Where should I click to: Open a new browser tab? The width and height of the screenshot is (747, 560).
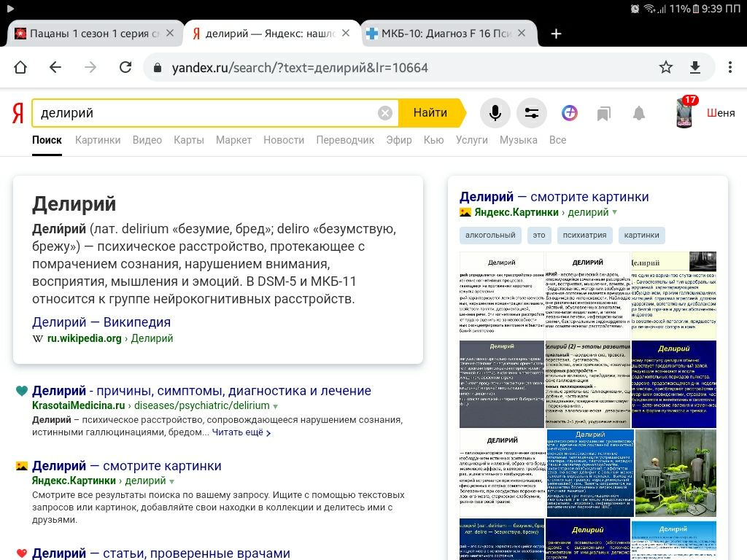click(555, 34)
